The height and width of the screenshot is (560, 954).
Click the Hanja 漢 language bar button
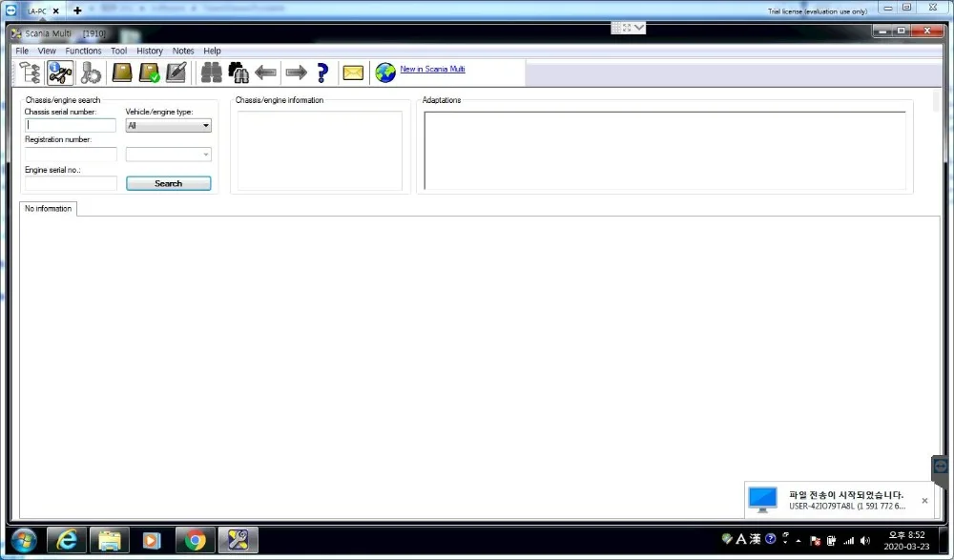[755, 539]
